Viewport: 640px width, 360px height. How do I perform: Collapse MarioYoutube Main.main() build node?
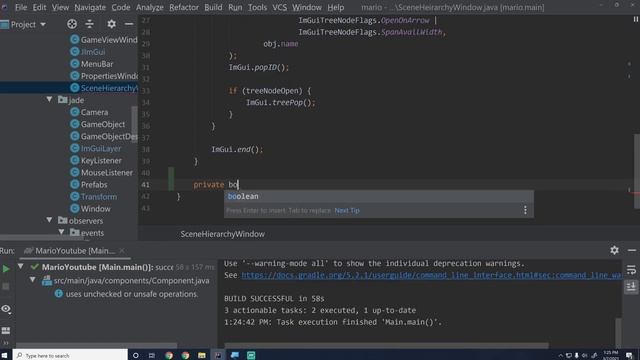tap(20, 267)
